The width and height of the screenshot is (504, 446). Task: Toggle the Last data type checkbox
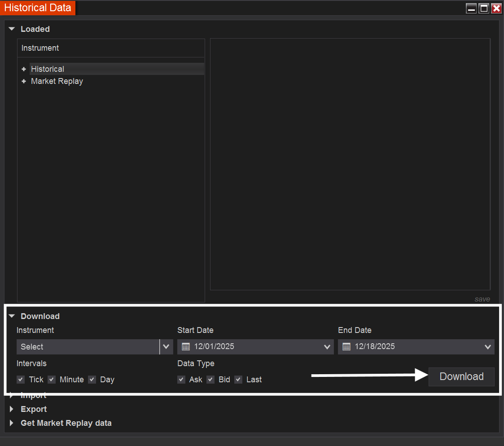pos(238,380)
